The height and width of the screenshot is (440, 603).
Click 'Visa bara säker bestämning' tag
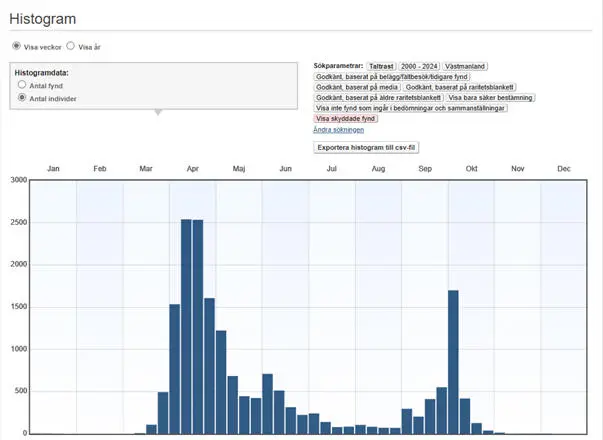[x=490, y=98]
